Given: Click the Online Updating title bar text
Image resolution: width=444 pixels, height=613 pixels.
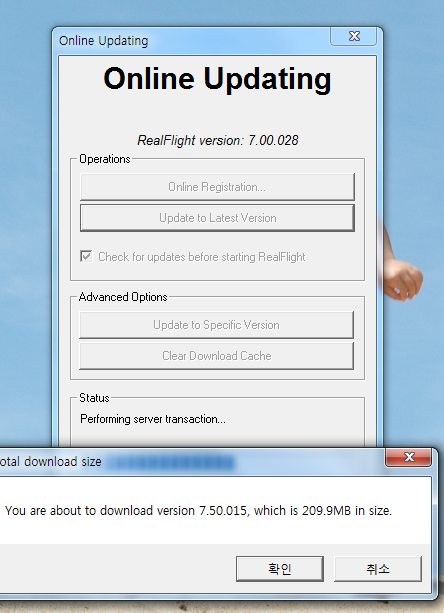Looking at the screenshot, I should click(x=104, y=41).
